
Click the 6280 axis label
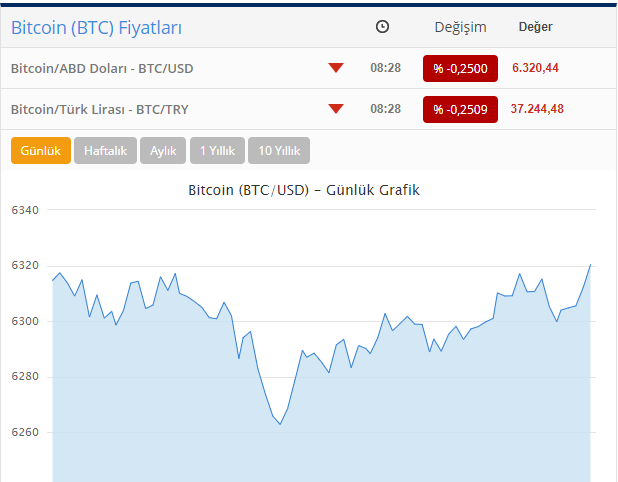pos(25,376)
